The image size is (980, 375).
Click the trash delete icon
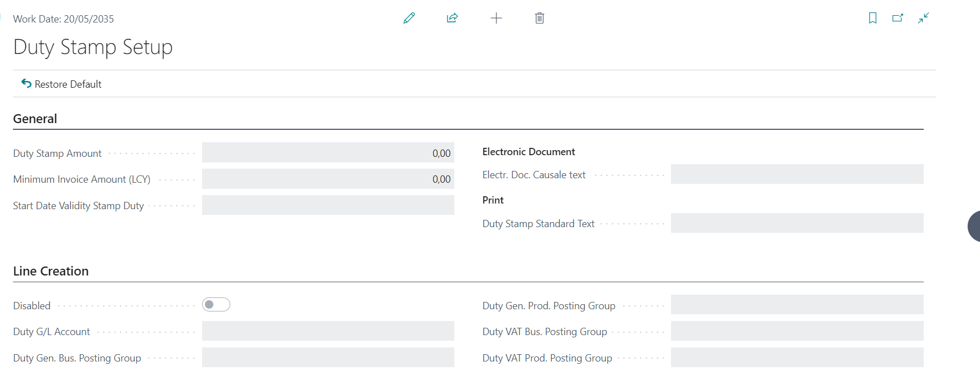point(539,18)
